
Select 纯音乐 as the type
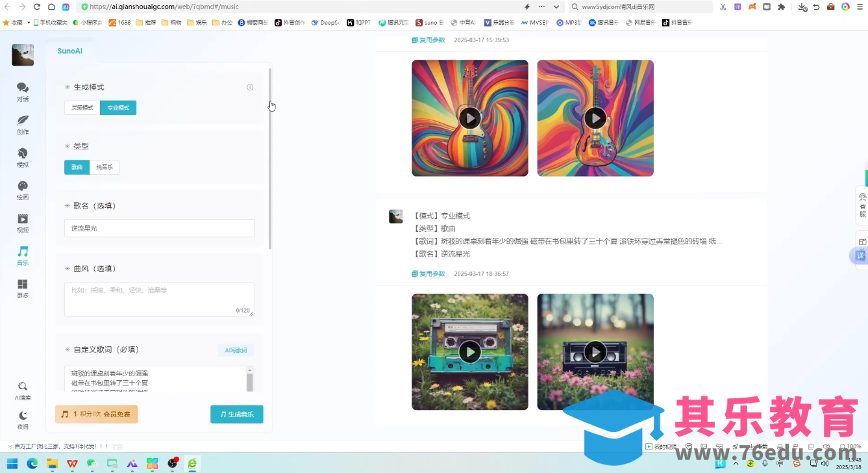(x=105, y=168)
